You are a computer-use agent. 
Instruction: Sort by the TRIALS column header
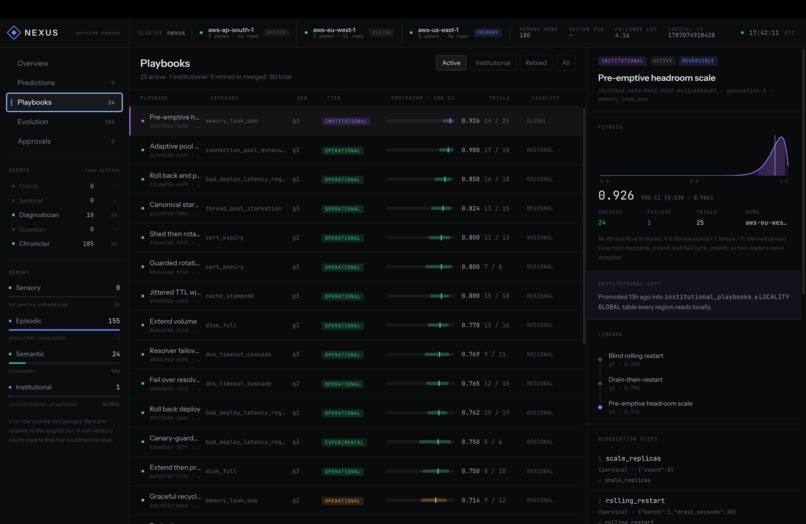(x=499, y=98)
